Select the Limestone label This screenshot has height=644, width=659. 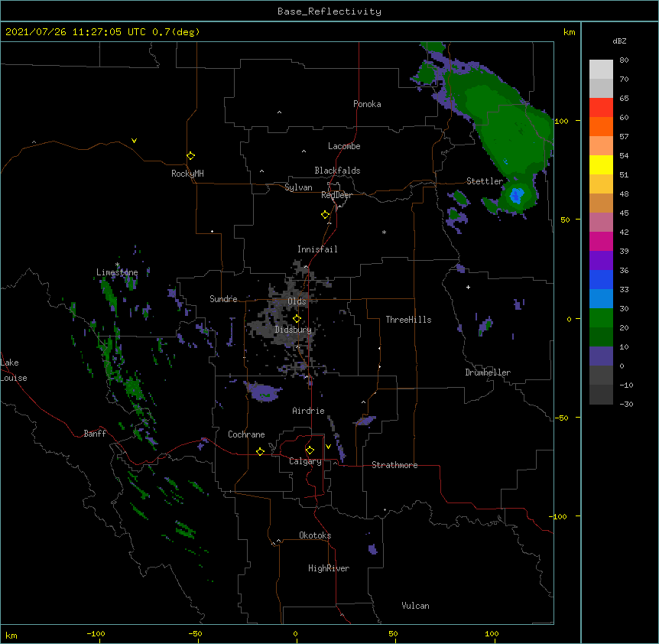117,272
